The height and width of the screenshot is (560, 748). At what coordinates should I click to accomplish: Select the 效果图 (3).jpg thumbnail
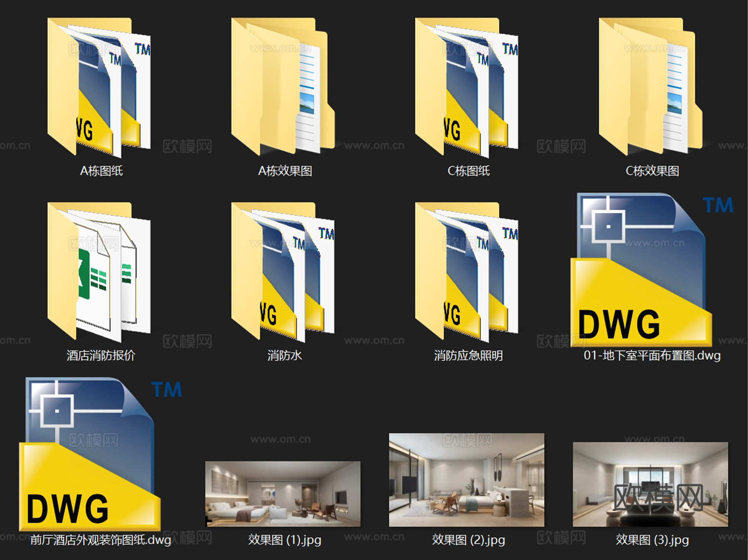650,484
